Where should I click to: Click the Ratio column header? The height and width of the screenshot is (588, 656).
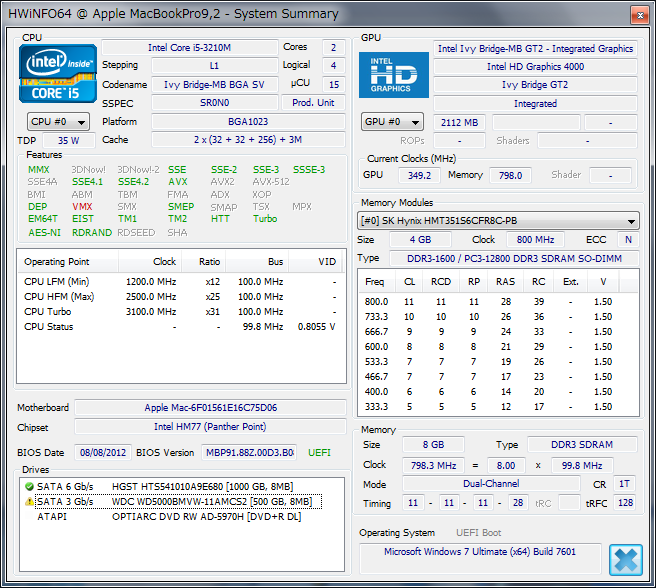(204, 262)
